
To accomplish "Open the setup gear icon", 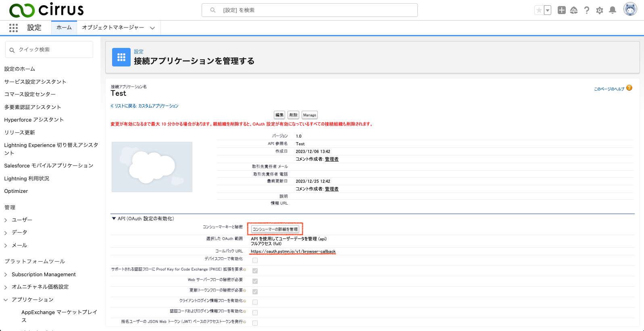I will tap(600, 10).
